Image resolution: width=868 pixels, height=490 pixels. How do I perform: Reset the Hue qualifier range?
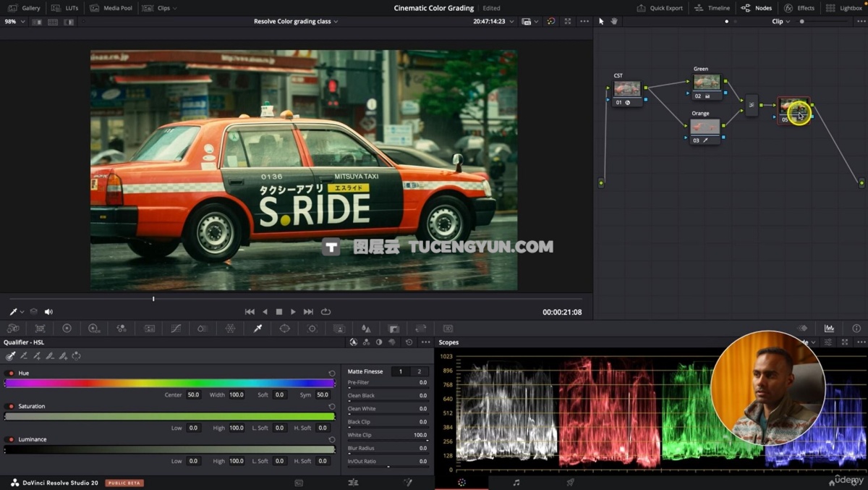tap(332, 373)
